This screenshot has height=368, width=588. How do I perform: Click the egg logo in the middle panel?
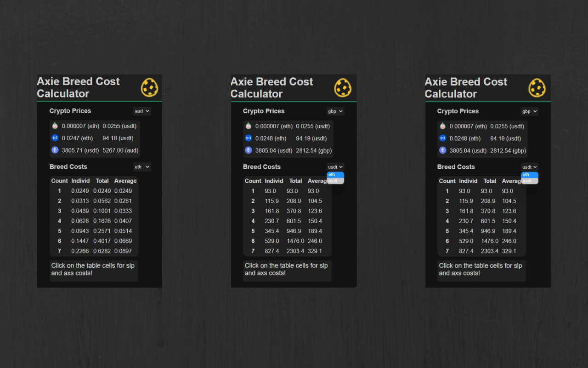[343, 87]
